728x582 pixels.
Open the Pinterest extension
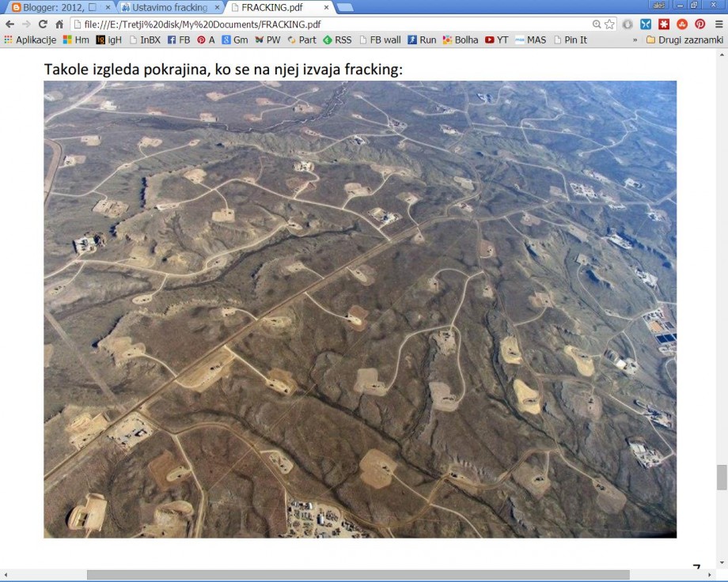[x=700, y=25]
